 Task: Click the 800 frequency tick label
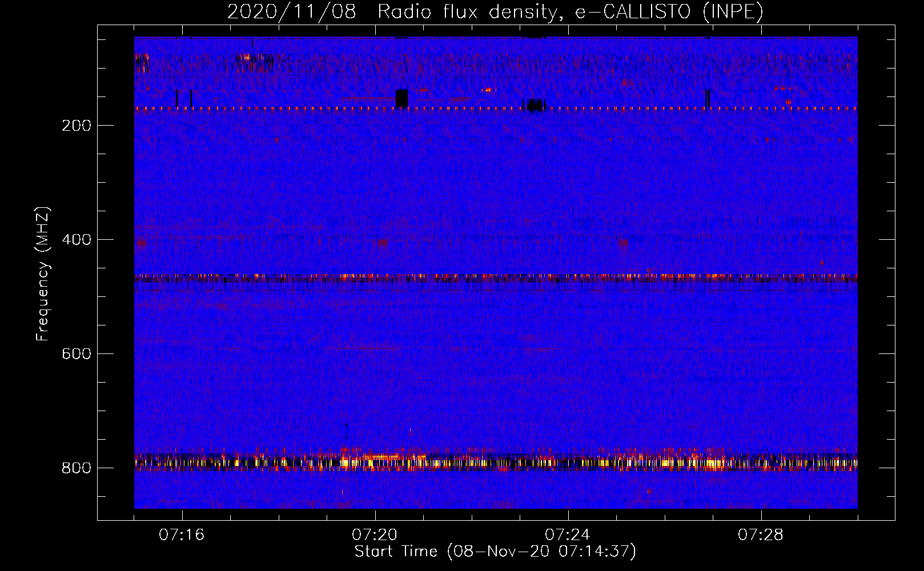76,468
